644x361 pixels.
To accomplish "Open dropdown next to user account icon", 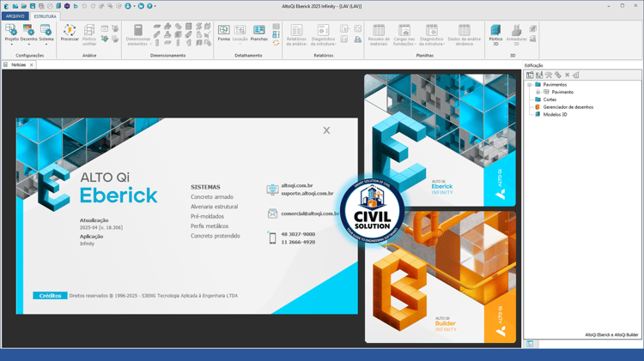I will (134, 6).
